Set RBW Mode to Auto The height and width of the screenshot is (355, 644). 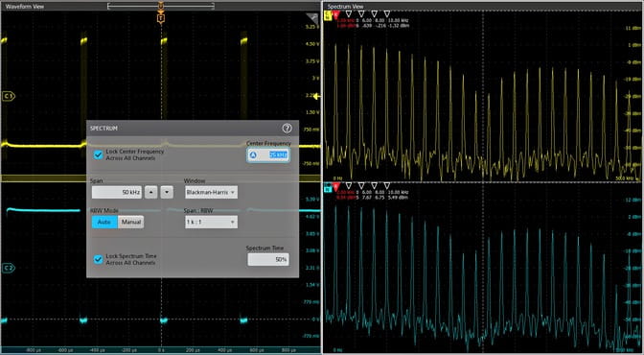(104, 223)
